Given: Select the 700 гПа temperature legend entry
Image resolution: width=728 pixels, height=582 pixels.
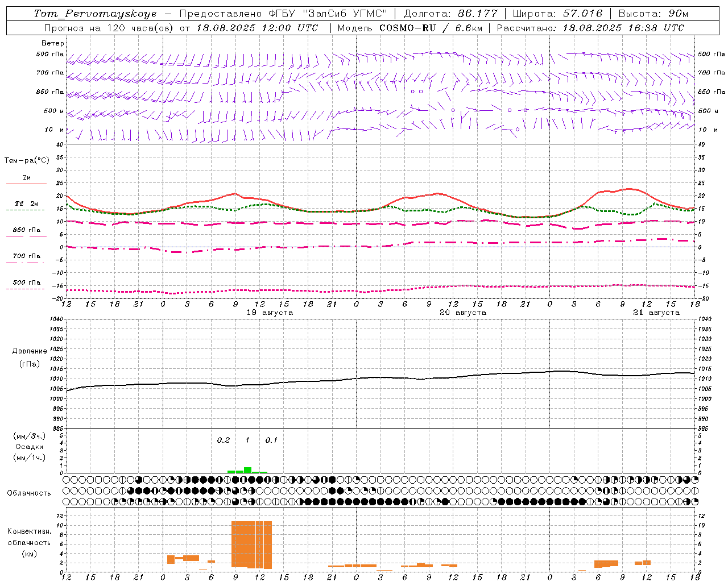Looking at the screenshot, I should (26, 256).
